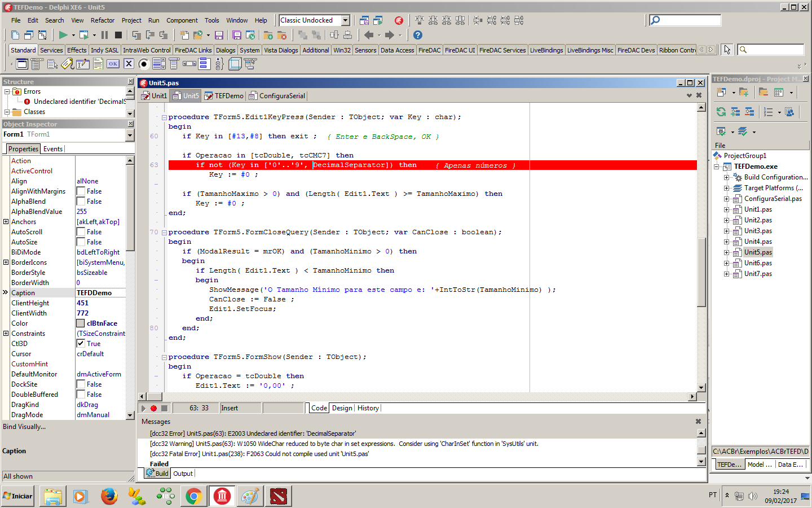This screenshot has width=812, height=508.
Task: Click the component palette search field
Action: coord(771,50)
